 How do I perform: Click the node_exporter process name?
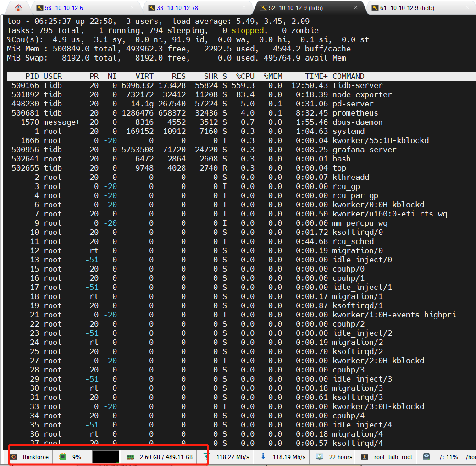pyautogui.click(x=362, y=95)
